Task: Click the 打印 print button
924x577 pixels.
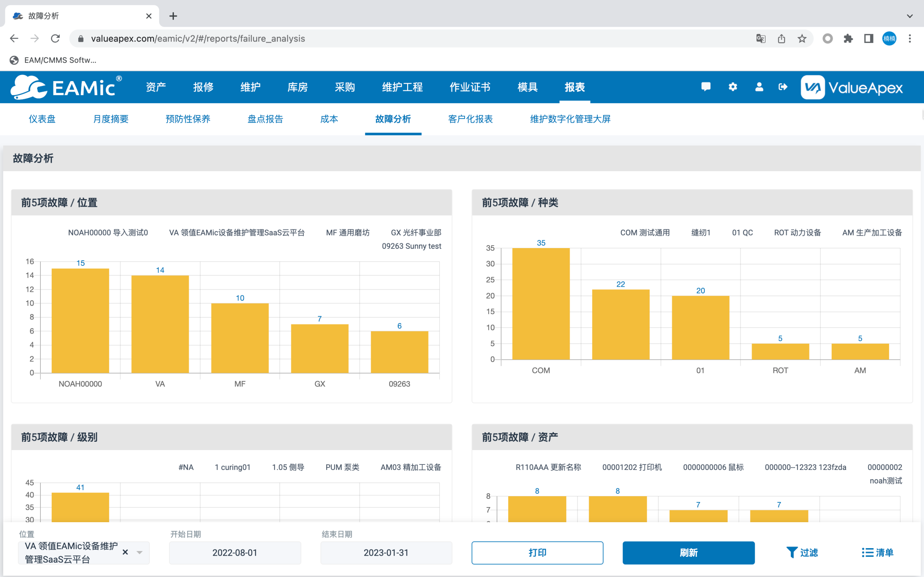Action: pyautogui.click(x=537, y=552)
